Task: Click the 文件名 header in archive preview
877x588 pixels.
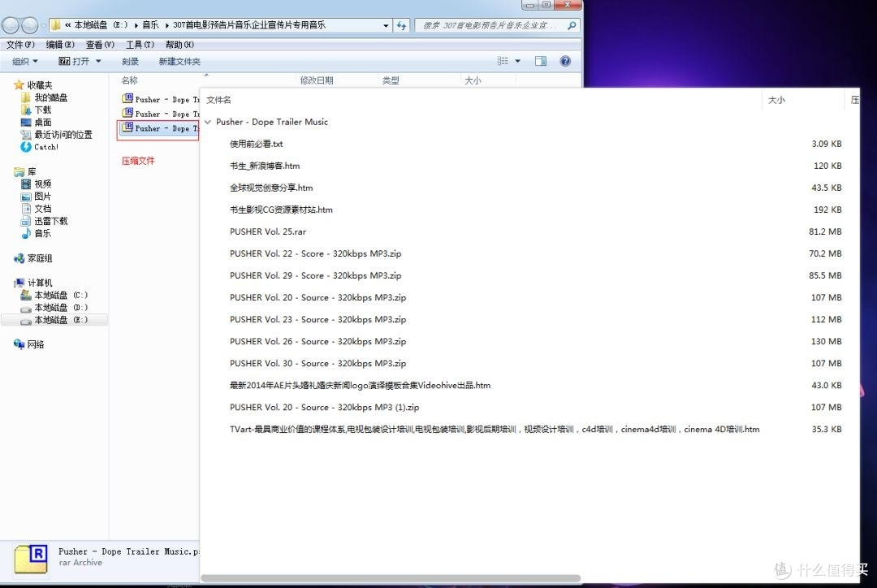Action: click(218, 100)
